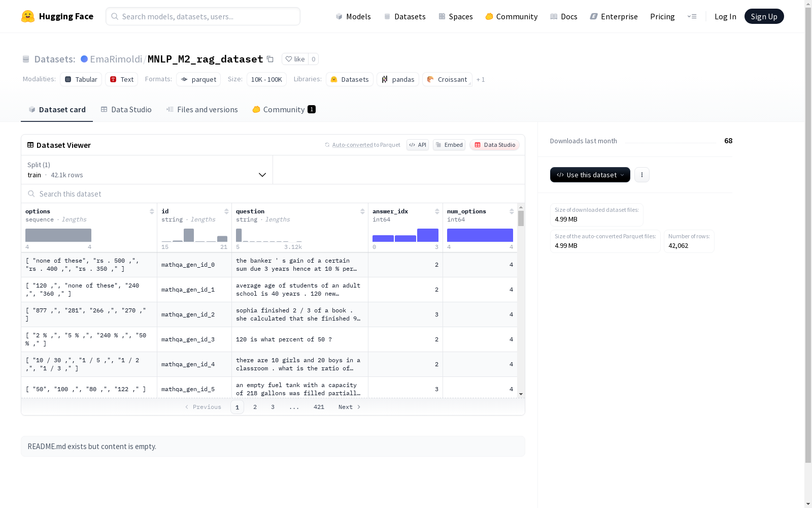Select the '120 is what percent of 50 ?' cell
This screenshot has width=812, height=508.
coord(300,339)
